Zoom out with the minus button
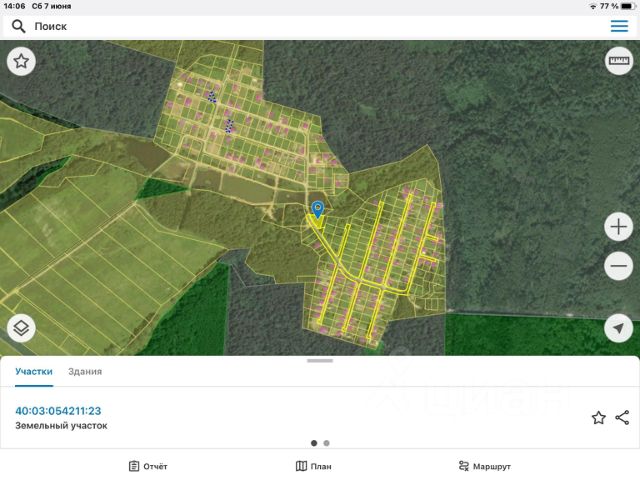 619,266
